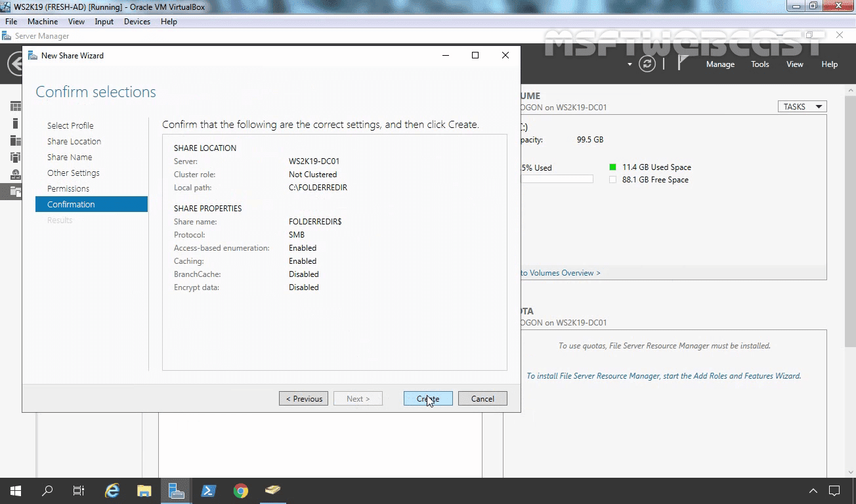Click the SMB protocol value
This screenshot has height=504, width=856.
pos(297,235)
